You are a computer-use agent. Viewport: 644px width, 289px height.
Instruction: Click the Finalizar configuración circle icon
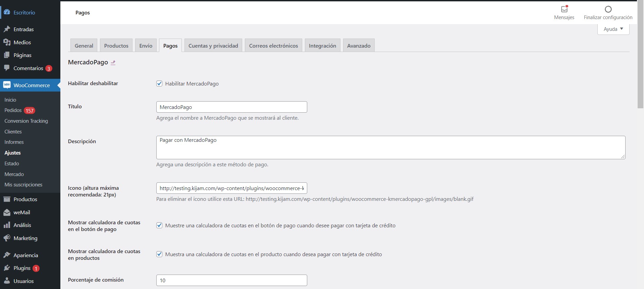click(x=608, y=9)
